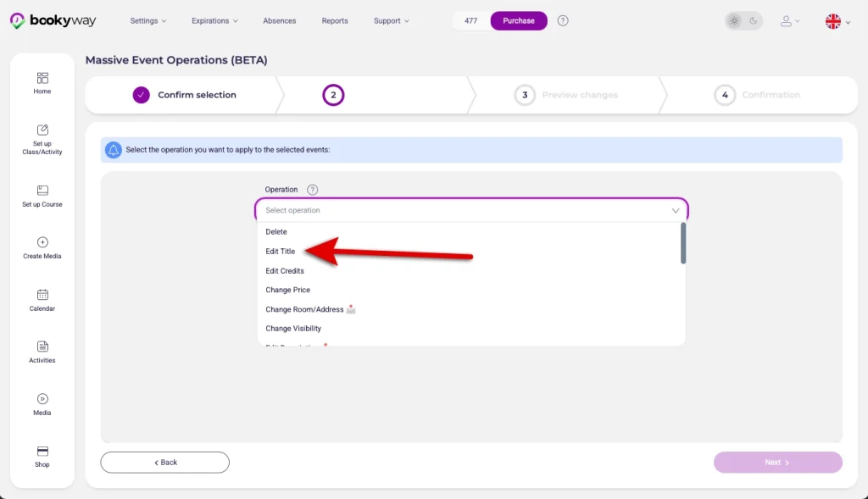Switch to light mode sun toggle

(x=734, y=21)
